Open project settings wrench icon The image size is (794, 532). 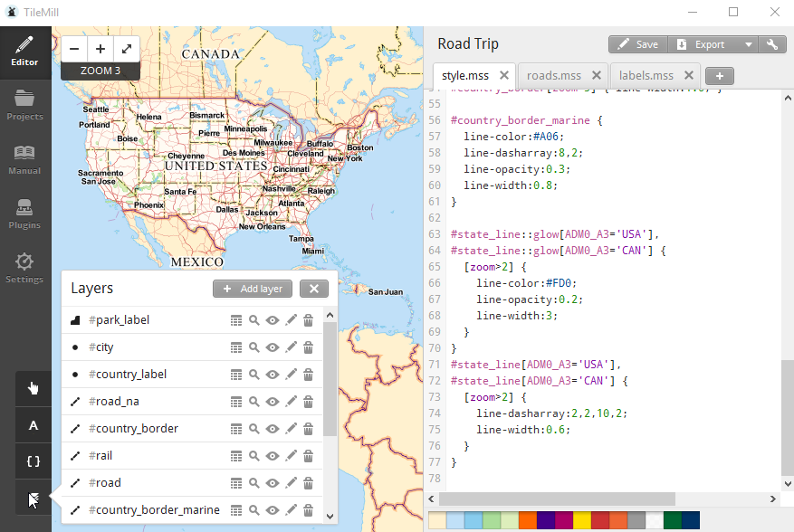tap(771, 44)
